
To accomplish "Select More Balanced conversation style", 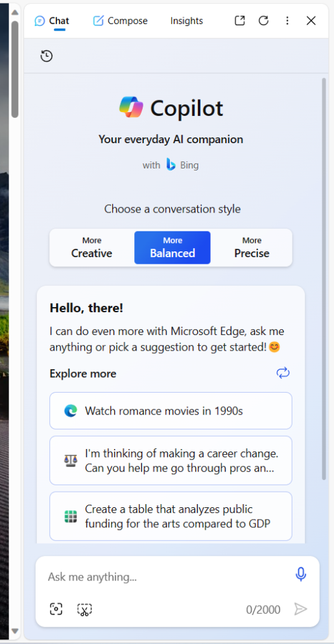I will (x=173, y=247).
